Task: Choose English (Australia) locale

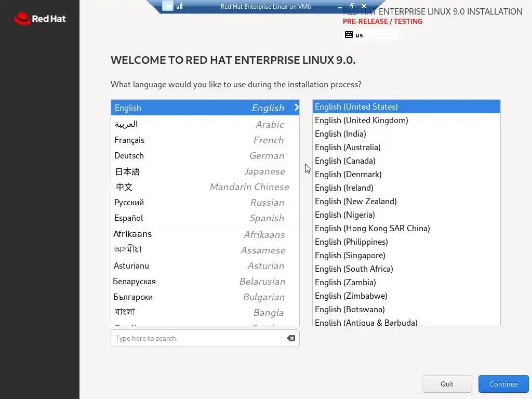Action: (x=406, y=147)
